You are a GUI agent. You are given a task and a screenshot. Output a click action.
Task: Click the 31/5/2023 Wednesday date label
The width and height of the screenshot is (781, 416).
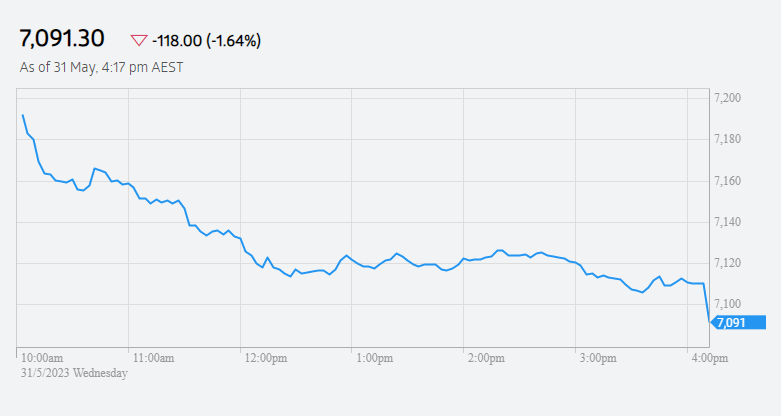74,373
